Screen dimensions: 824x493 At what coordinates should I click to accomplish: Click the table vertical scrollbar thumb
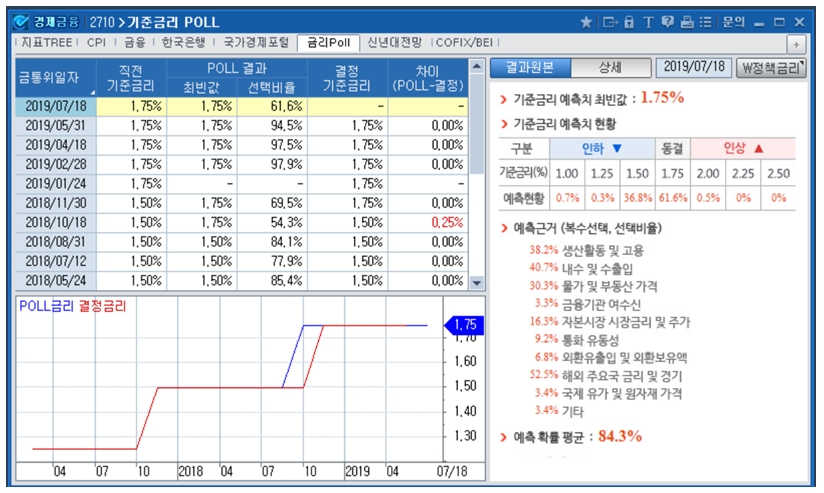pos(477,124)
